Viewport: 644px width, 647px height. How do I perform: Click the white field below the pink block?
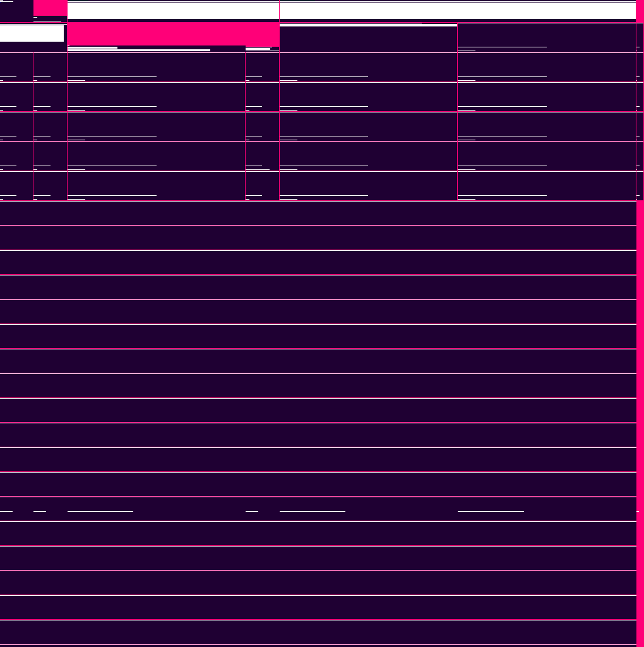[32, 33]
